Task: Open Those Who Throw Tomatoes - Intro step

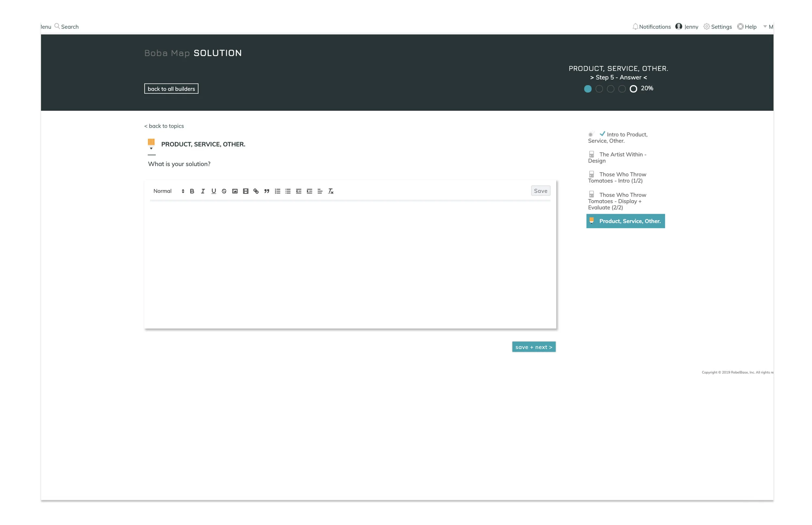Action: [x=617, y=178]
